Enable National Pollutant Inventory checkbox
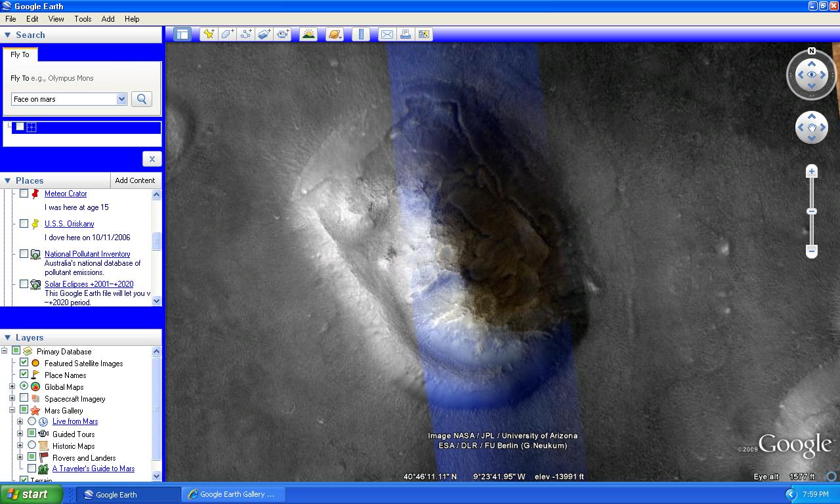This screenshot has height=504, width=840. pos(24,254)
